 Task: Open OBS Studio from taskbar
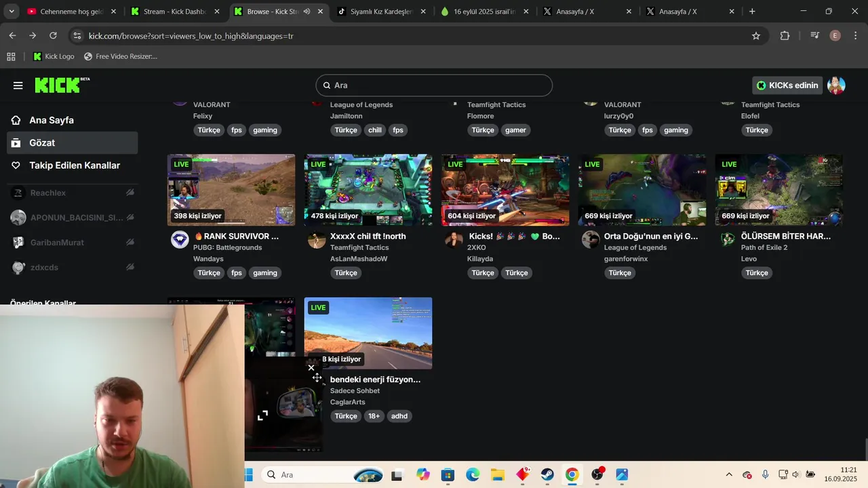pyautogui.click(x=597, y=474)
